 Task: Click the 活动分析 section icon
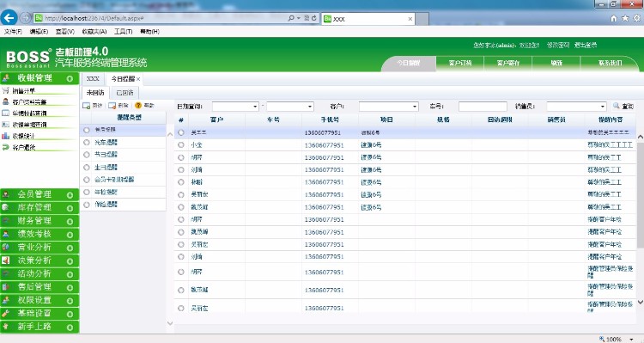click(6, 273)
